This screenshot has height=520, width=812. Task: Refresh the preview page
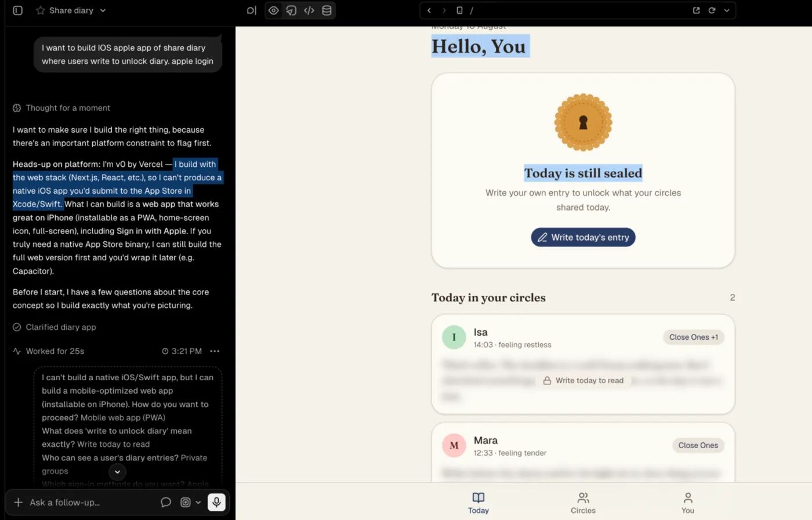(x=712, y=10)
